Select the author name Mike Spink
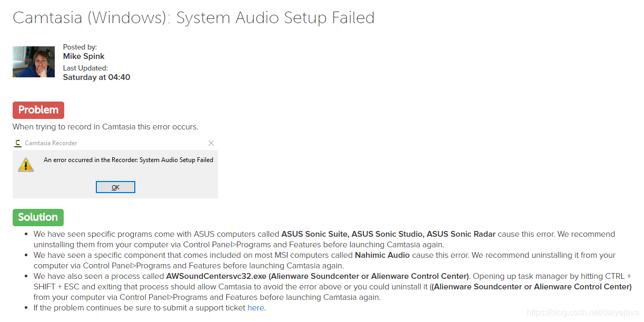The height and width of the screenshot is (322, 644). coord(84,56)
